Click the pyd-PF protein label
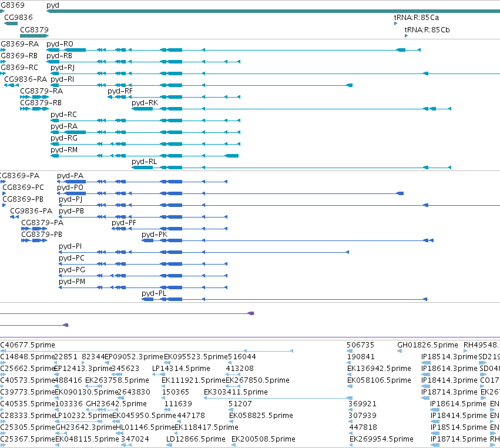 124,223
